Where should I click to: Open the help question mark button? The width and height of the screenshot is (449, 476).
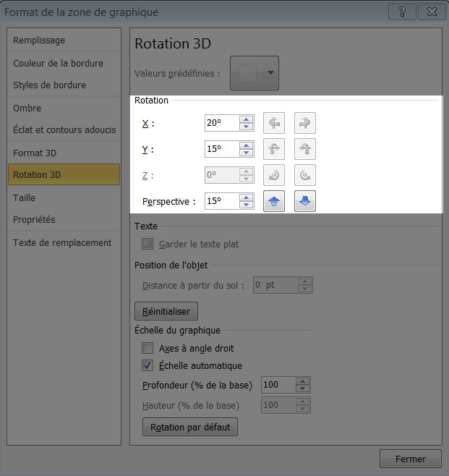coord(402,12)
